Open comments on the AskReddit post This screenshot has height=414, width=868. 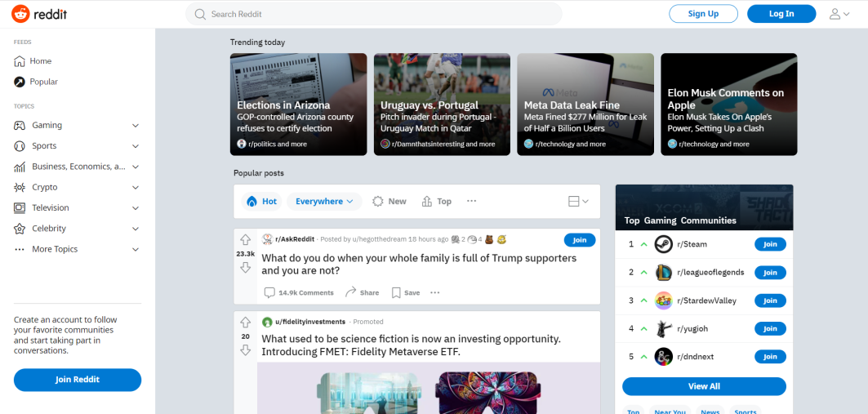pyautogui.click(x=299, y=292)
